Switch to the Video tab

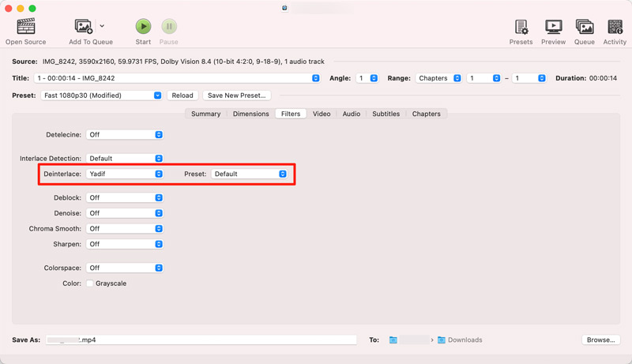click(x=322, y=114)
